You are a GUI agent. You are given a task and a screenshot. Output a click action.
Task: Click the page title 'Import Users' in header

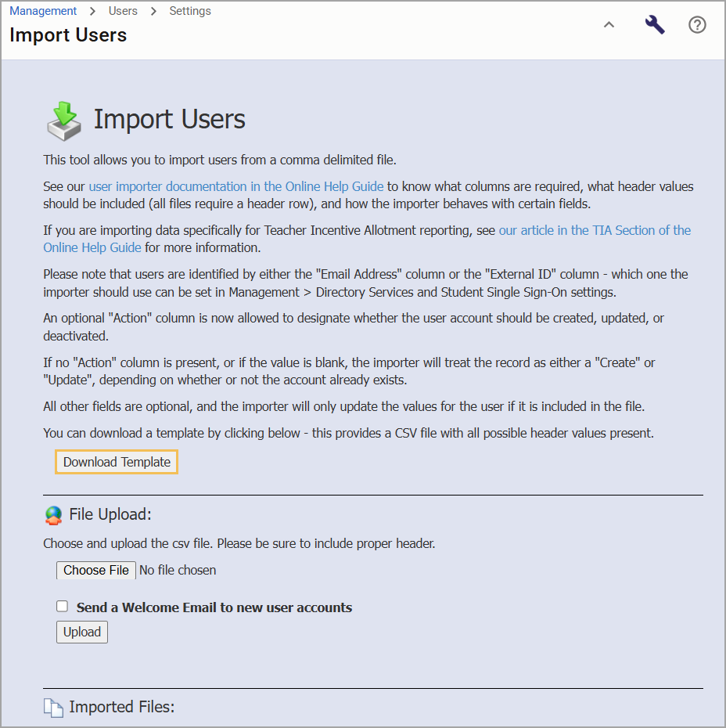point(68,35)
